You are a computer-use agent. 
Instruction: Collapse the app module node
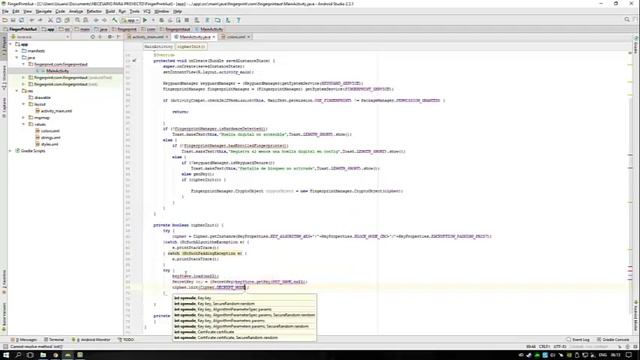coord(11,44)
